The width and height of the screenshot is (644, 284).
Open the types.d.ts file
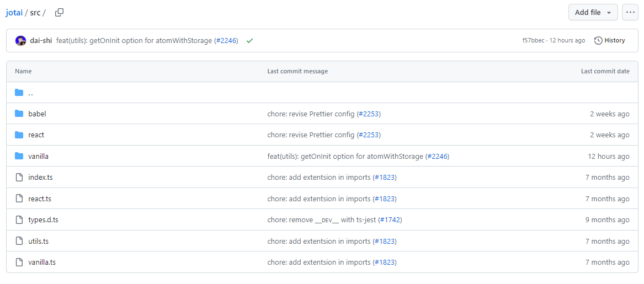tap(43, 219)
